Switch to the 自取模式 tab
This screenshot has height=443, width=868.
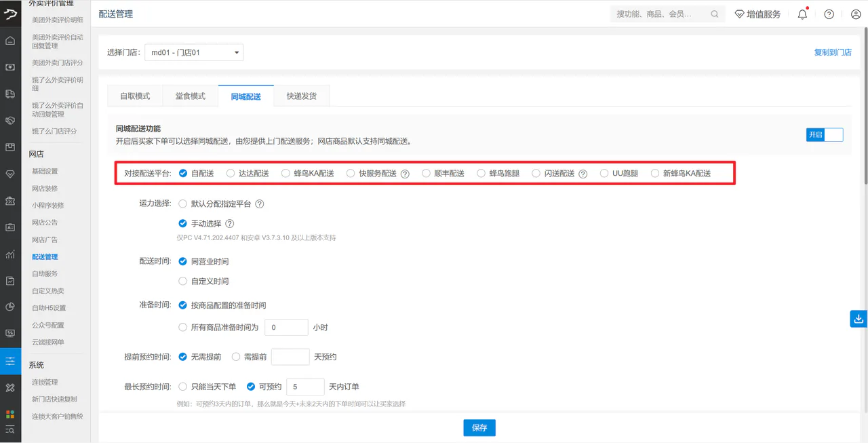click(x=135, y=96)
